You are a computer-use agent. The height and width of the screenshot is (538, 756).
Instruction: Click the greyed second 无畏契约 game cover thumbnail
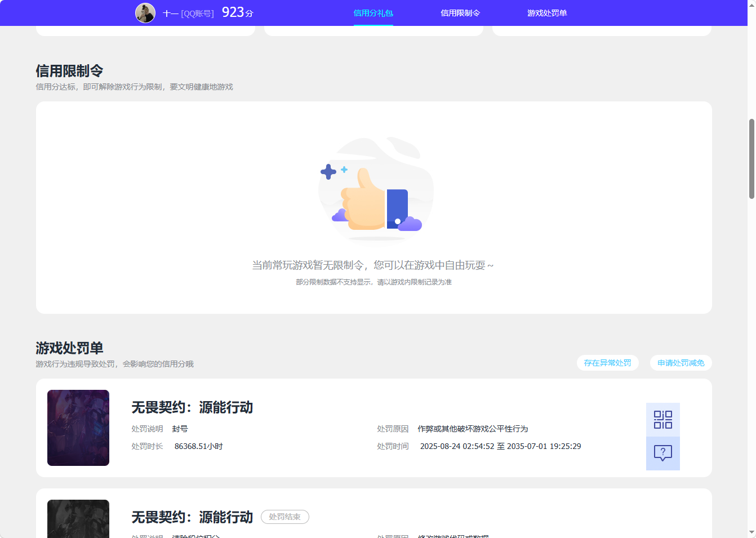(78, 519)
